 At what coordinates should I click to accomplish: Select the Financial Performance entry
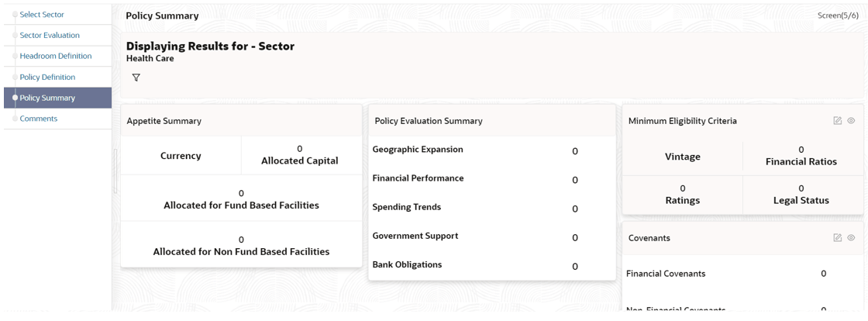(x=491, y=179)
